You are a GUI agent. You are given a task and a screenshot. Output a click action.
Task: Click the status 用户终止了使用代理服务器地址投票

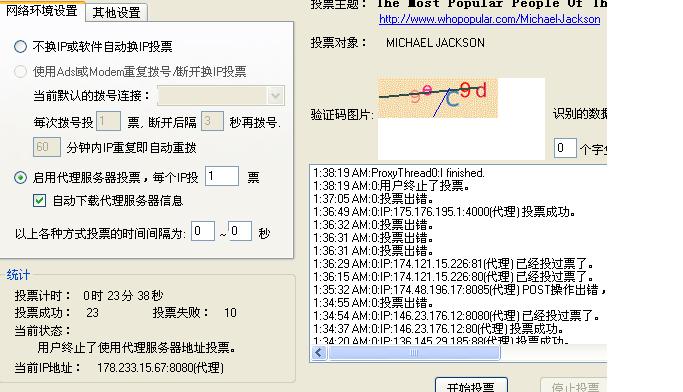click(137, 348)
